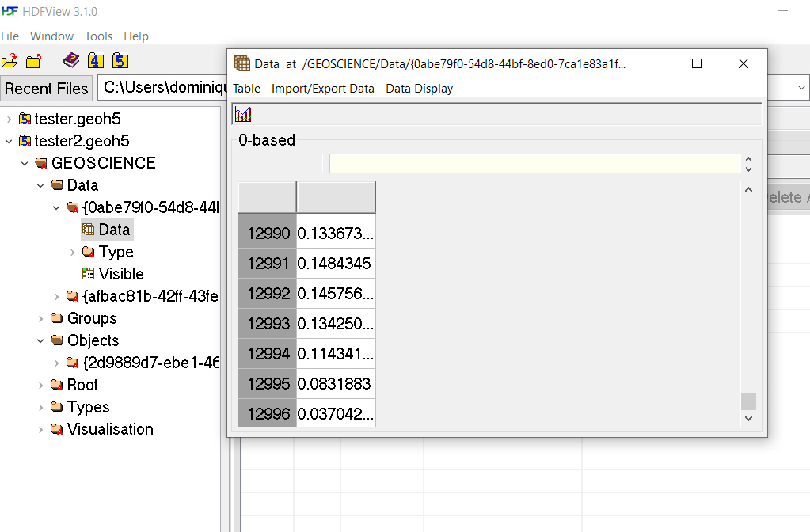Open the Tools menu in the menu bar
The image size is (810, 532).
(98, 36)
